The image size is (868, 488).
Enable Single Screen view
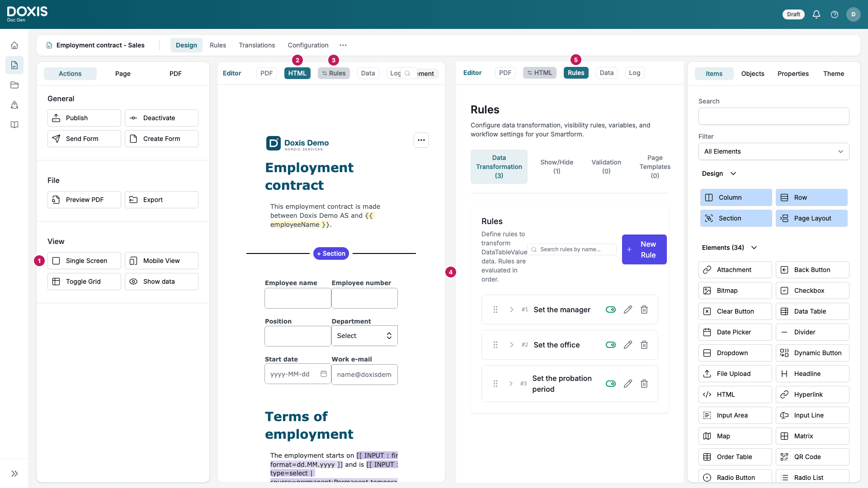pos(84,261)
